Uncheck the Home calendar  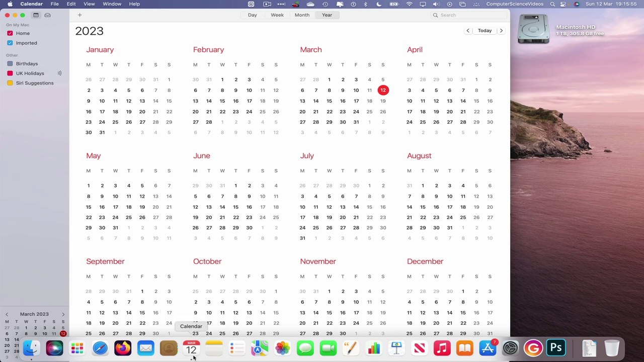[x=10, y=33]
